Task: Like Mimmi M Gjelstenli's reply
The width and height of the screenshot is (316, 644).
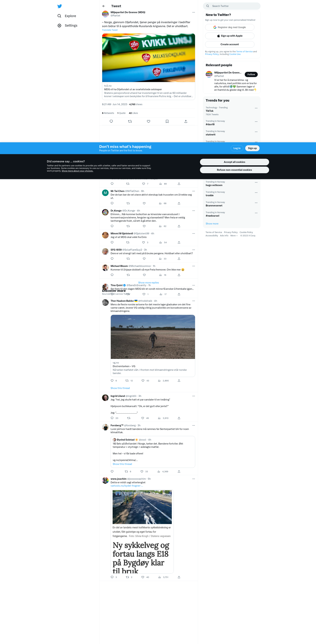Action: [x=144, y=242]
